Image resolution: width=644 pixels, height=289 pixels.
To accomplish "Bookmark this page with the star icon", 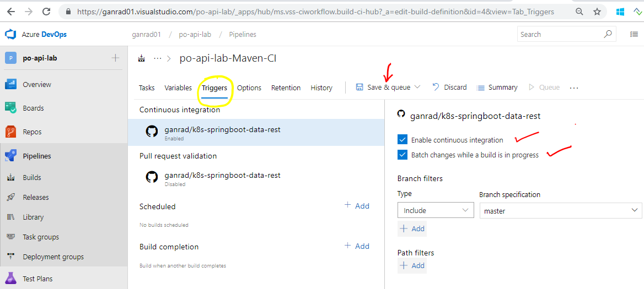I will tap(597, 12).
